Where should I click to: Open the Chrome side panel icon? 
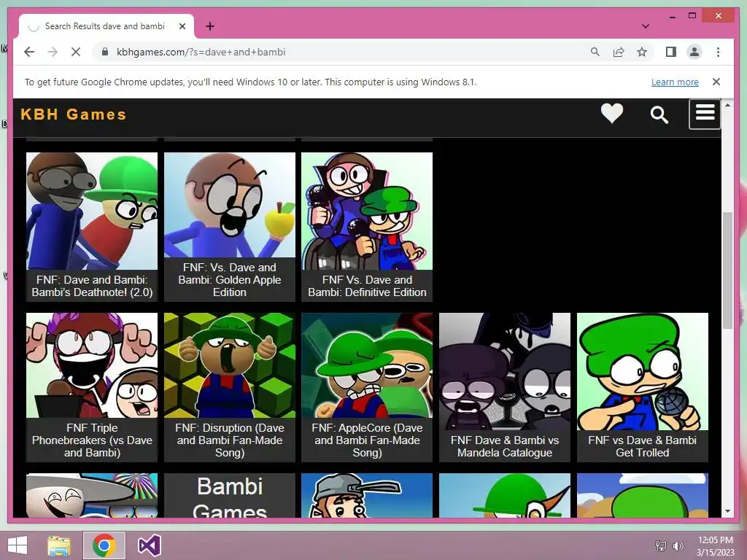point(671,52)
